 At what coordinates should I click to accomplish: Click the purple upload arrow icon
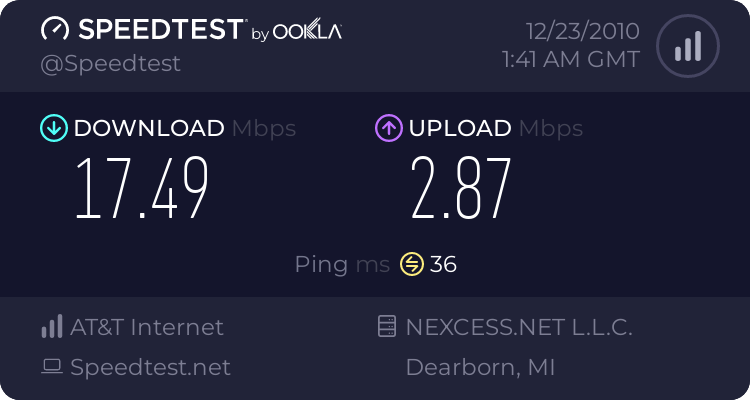tap(388, 128)
